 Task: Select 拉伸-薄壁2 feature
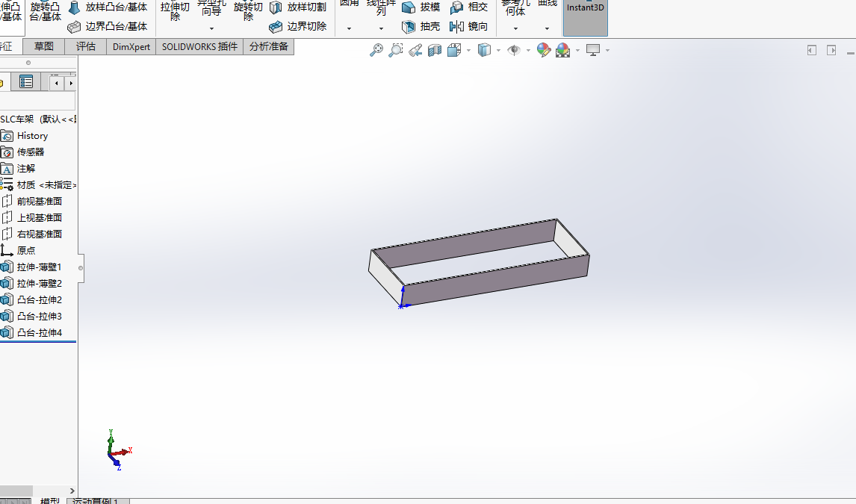pos(38,283)
